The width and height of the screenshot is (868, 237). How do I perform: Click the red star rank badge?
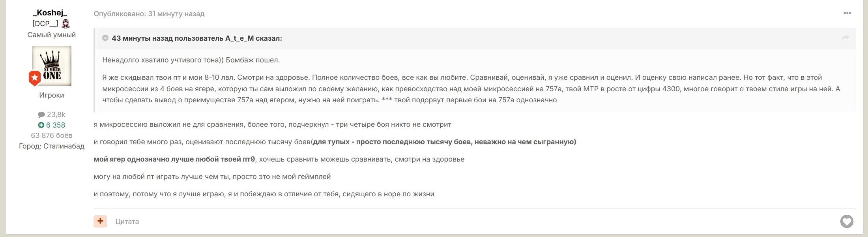pyautogui.click(x=35, y=78)
